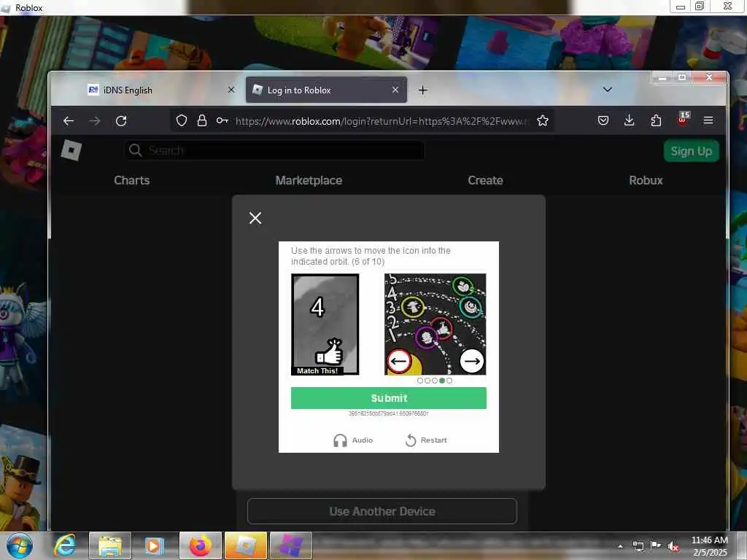
Task: Open the Roblox taskbar icon
Action: coord(246,545)
